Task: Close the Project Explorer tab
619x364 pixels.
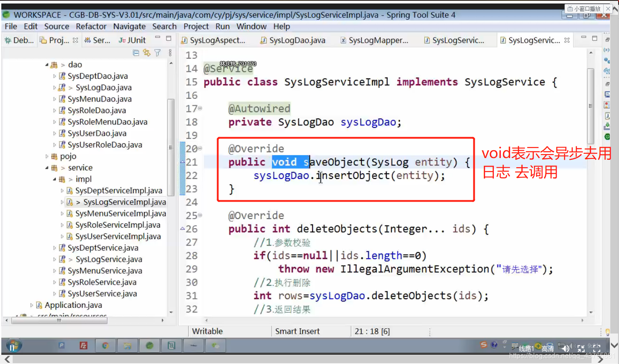Action: [x=75, y=40]
